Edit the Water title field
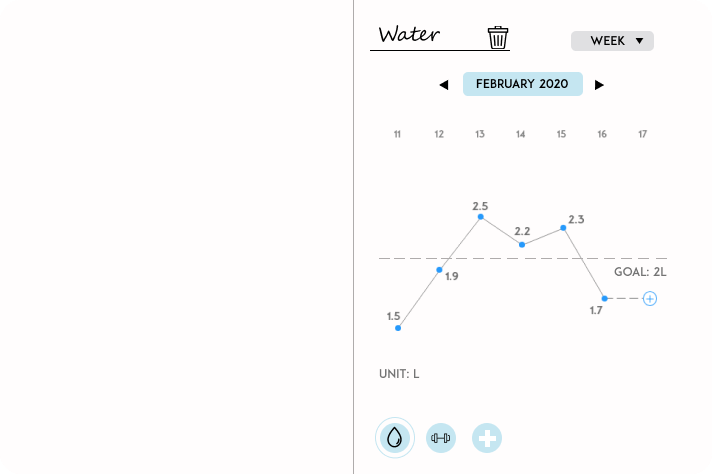The width and height of the screenshot is (712, 474). tap(425, 36)
